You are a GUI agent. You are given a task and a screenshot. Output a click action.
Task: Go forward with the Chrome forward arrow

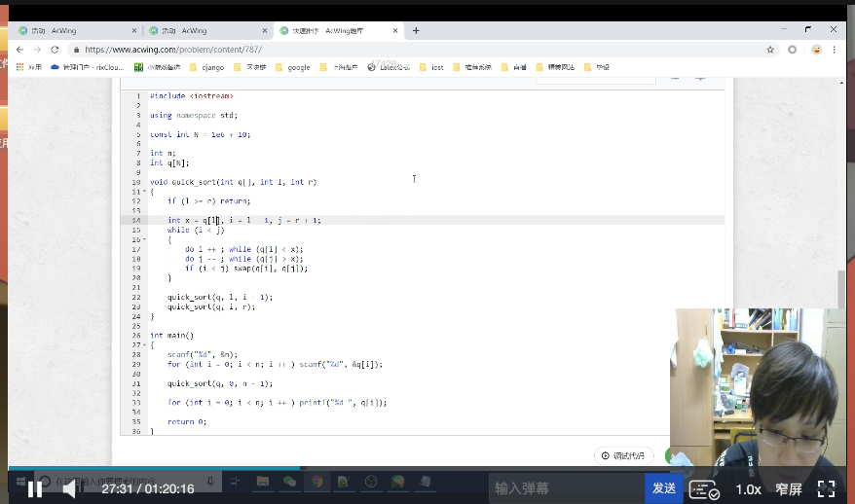coord(37,50)
